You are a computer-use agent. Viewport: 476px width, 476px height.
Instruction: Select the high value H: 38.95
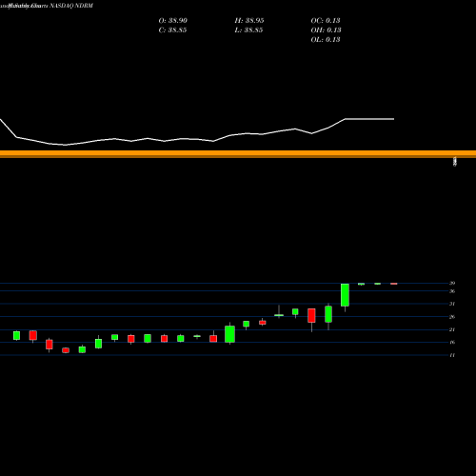pyautogui.click(x=249, y=21)
